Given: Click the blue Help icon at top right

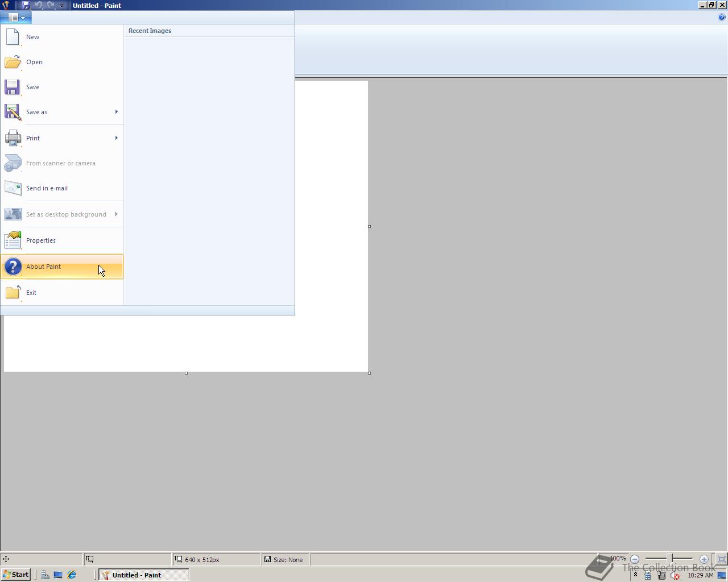Looking at the screenshot, I should (x=722, y=17).
